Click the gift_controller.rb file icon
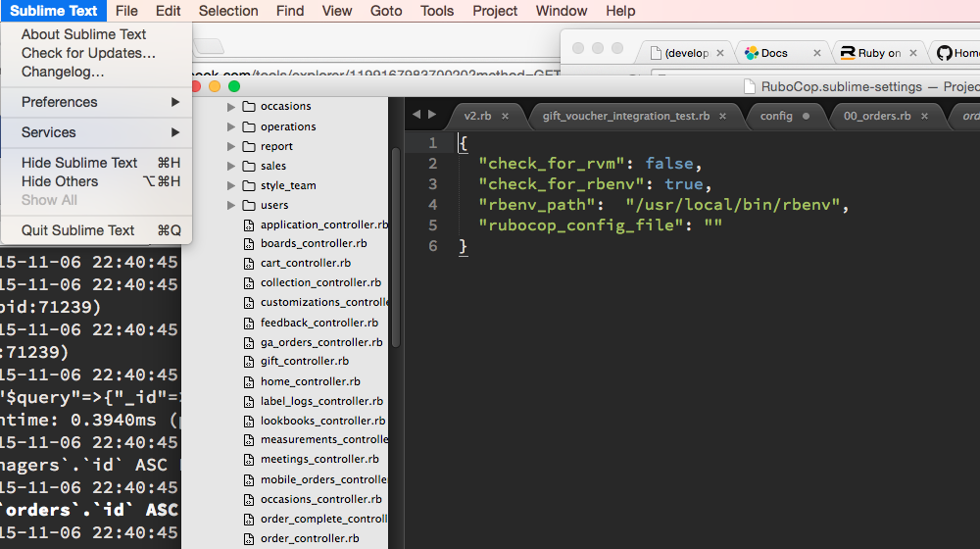Viewport: 980px width, 549px height. coord(249,362)
